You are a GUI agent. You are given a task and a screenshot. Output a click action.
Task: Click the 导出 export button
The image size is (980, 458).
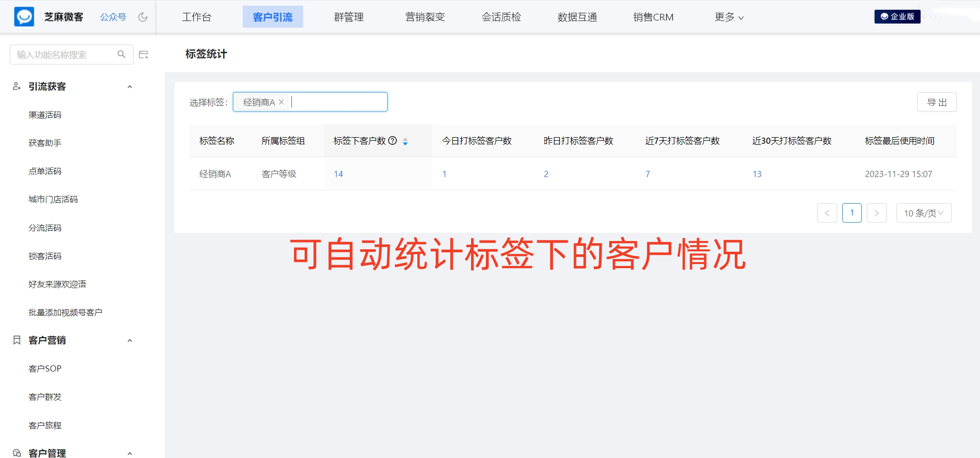click(x=936, y=102)
